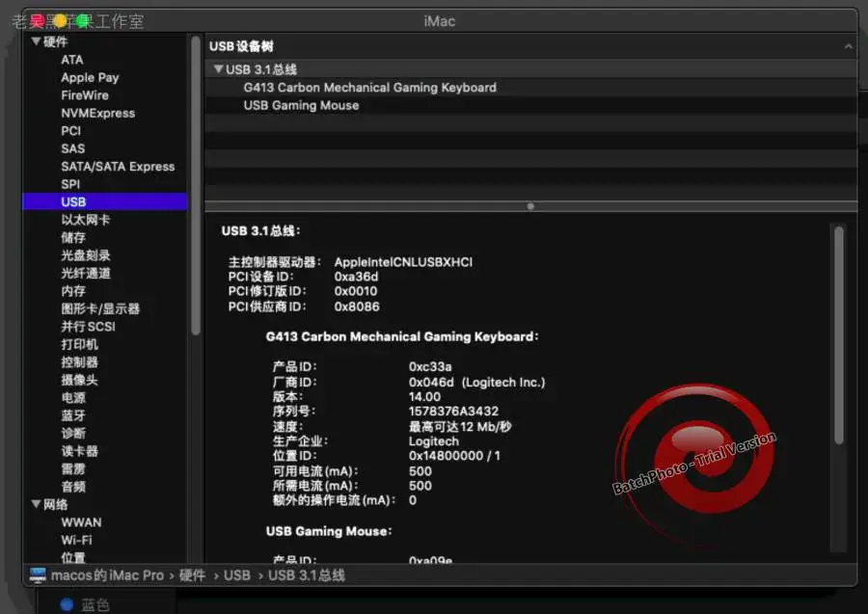Select 光纤通道 fibre channel entry

pyautogui.click(x=85, y=273)
